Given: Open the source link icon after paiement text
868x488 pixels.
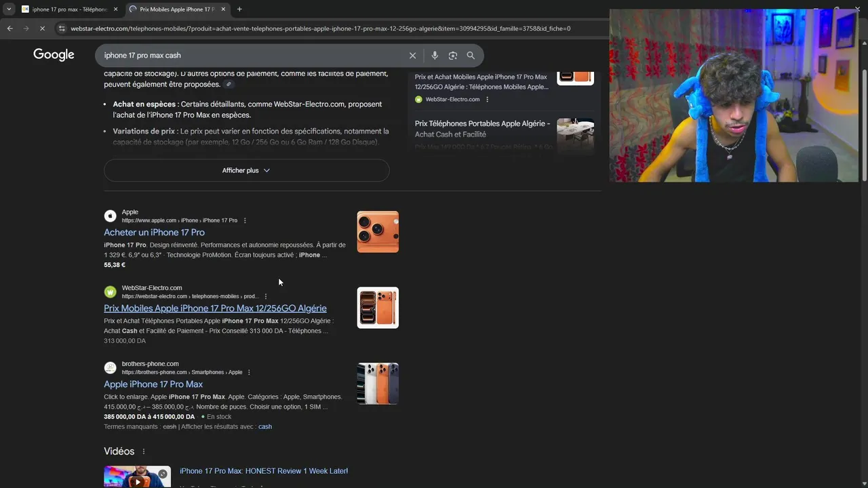Looking at the screenshot, I should tap(229, 85).
